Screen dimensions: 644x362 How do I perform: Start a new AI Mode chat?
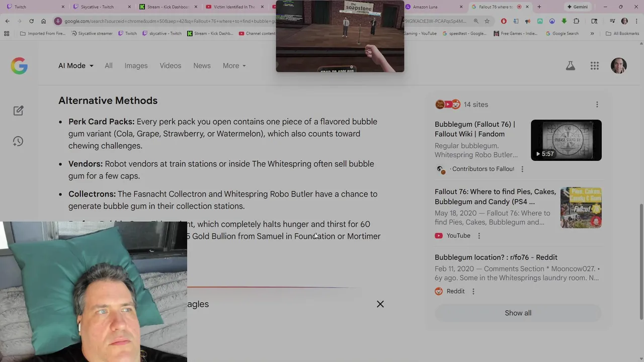[x=18, y=111]
